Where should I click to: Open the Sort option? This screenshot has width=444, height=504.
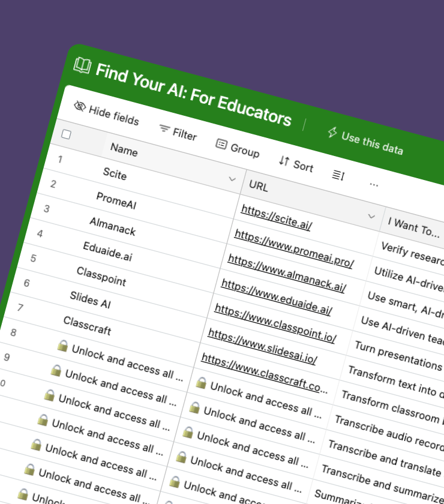coord(296,164)
